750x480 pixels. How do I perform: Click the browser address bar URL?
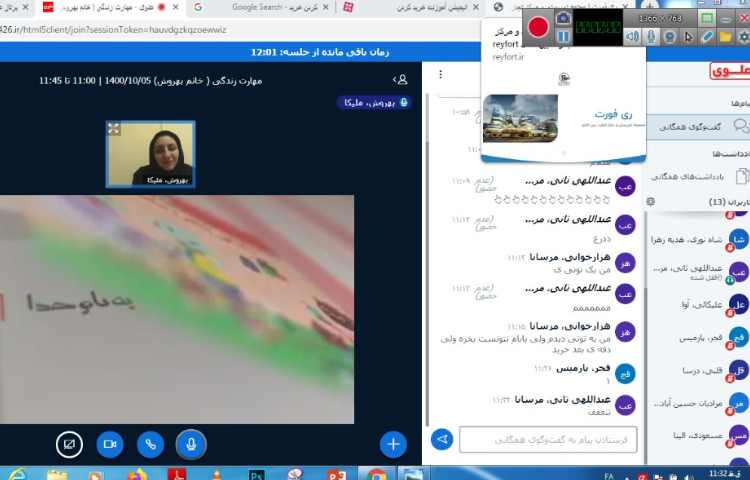point(113,30)
